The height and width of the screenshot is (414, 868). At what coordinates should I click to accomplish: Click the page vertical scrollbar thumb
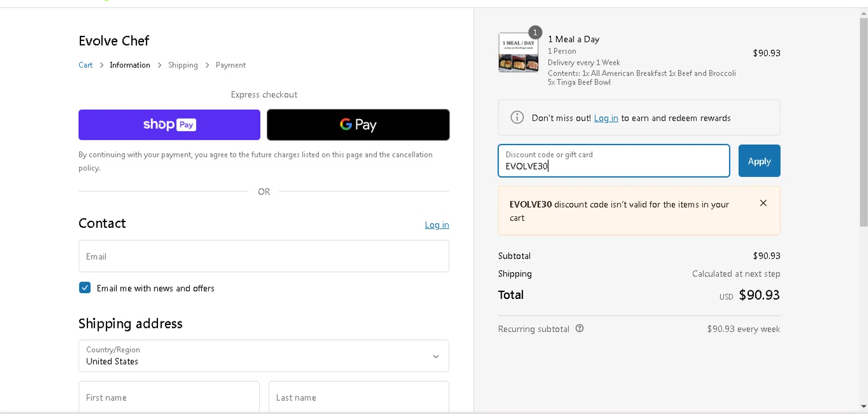[863, 121]
